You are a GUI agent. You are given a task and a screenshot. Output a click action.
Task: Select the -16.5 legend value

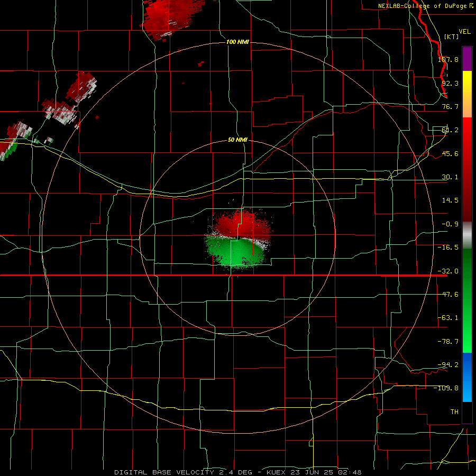pos(448,248)
